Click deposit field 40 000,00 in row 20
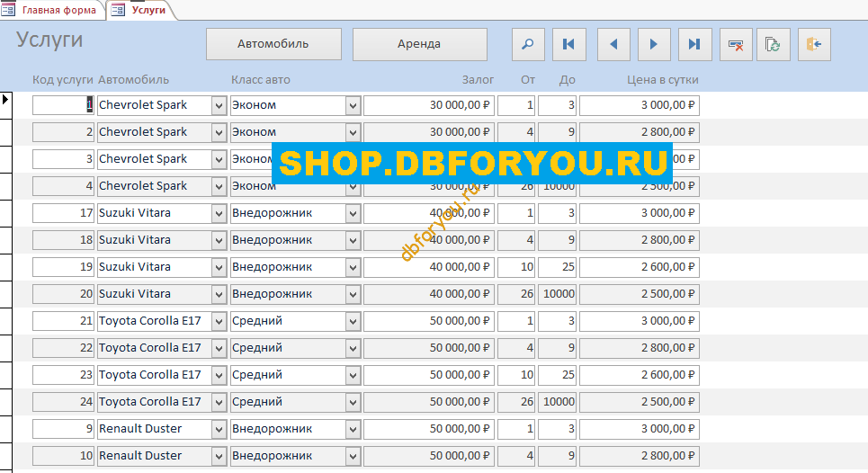Image resolution: width=868 pixels, height=473 pixels. (x=429, y=294)
